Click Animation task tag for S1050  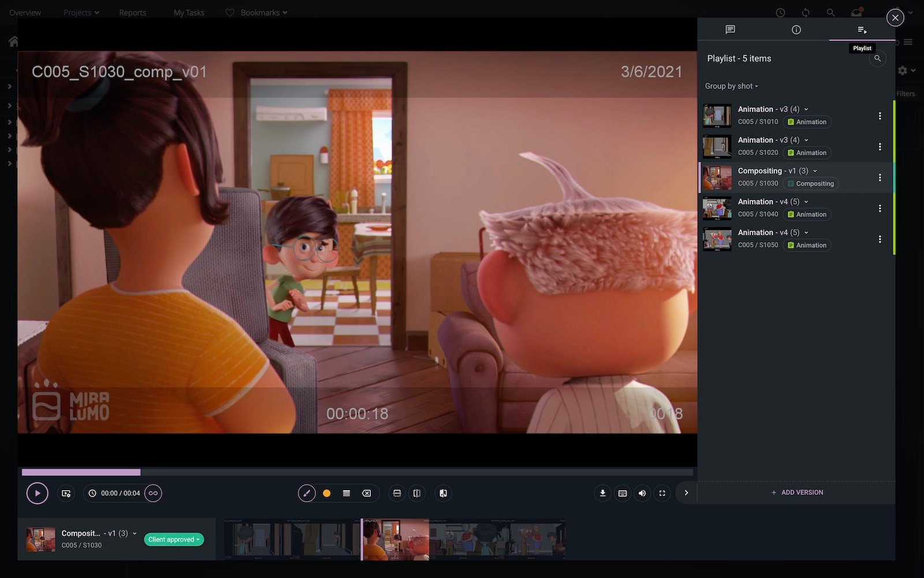[807, 245]
